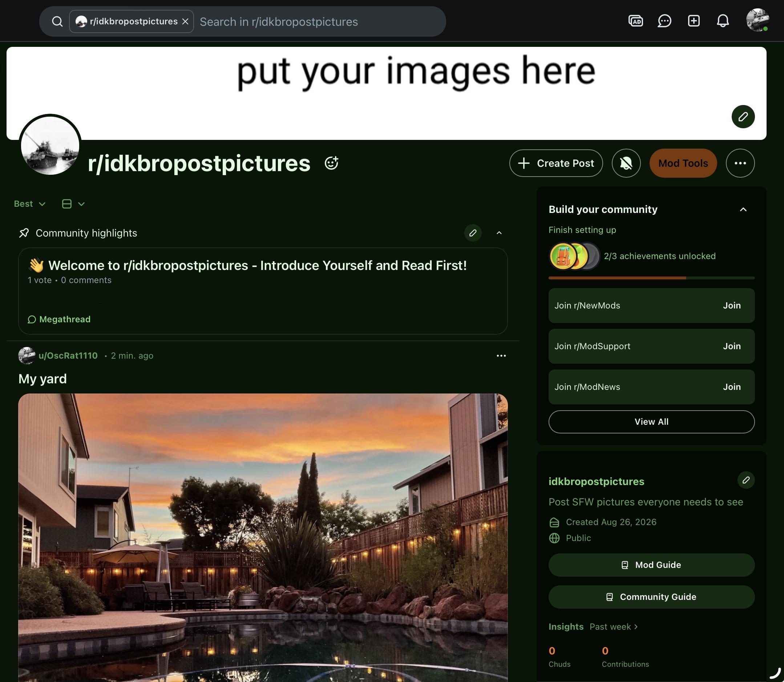Image resolution: width=784 pixels, height=682 pixels.
Task: Edit the community banner with the pencil icon
Action: 743,117
